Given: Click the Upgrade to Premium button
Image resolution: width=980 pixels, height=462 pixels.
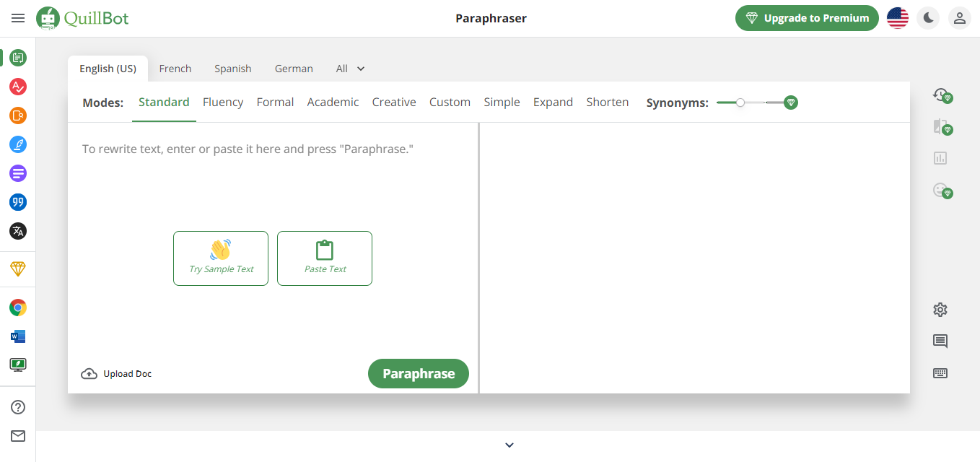Looking at the screenshot, I should (x=807, y=19).
